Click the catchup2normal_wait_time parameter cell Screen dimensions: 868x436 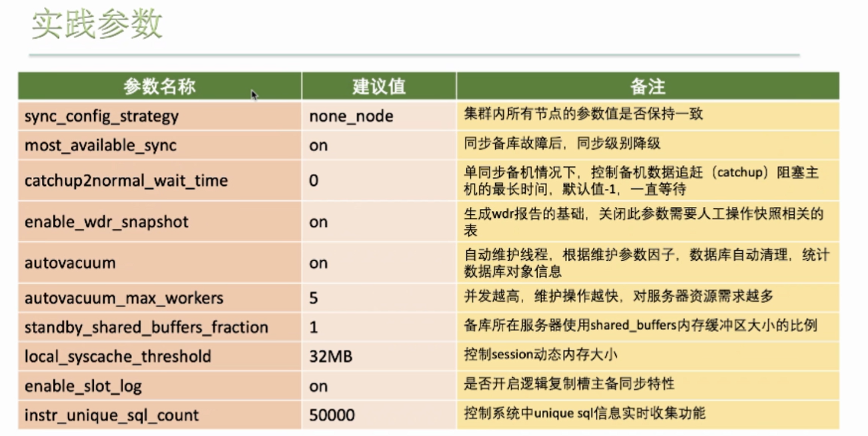(x=159, y=180)
